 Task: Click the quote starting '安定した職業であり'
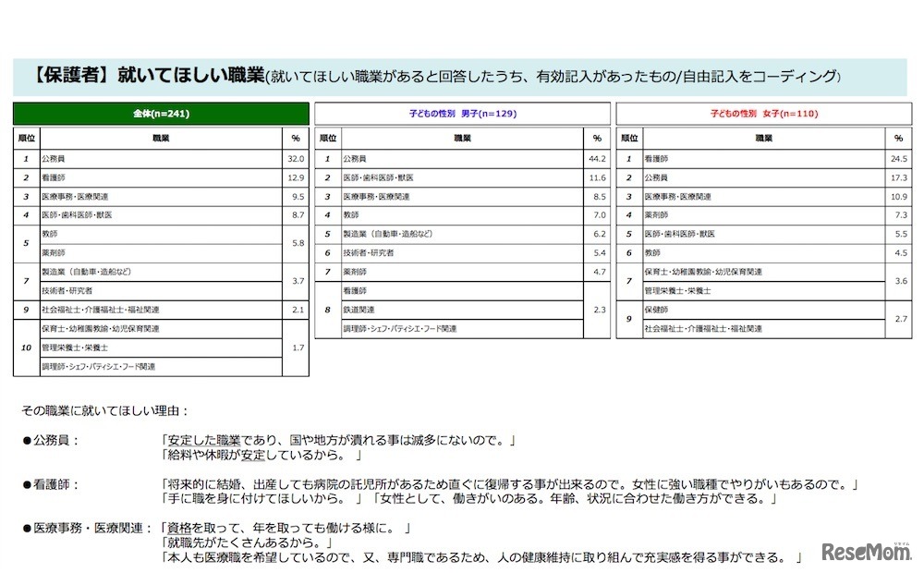pos(338,440)
